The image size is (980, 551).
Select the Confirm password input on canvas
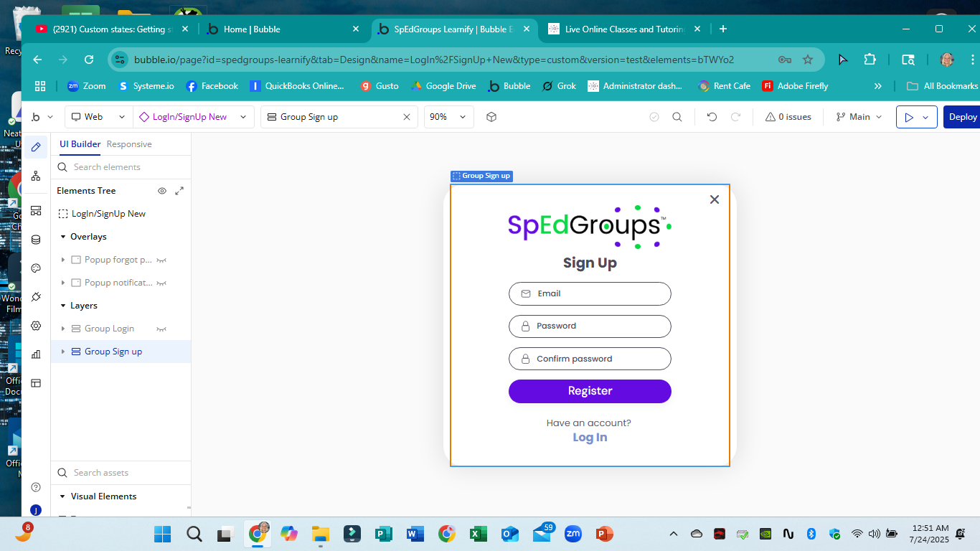(590, 359)
